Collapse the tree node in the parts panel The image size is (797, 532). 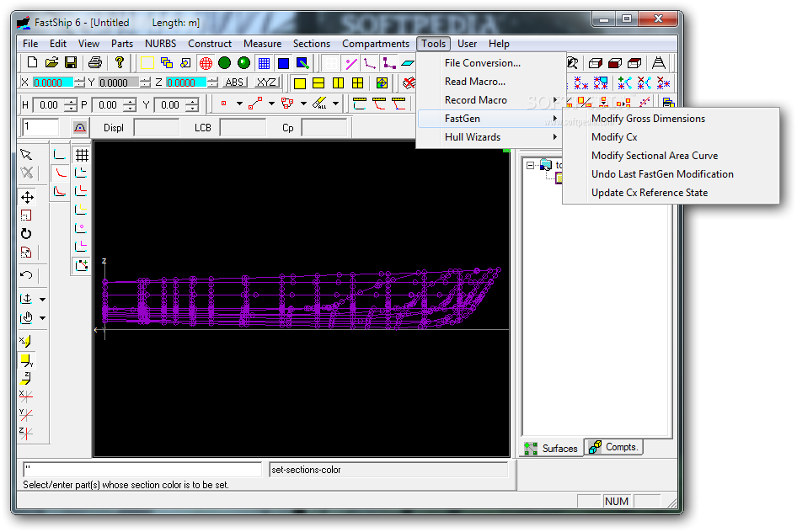pos(530,165)
